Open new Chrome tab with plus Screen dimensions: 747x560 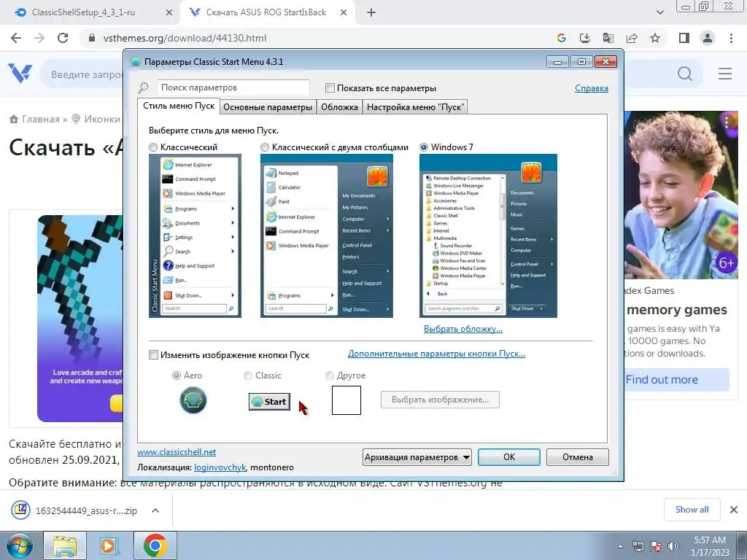pyautogui.click(x=371, y=13)
